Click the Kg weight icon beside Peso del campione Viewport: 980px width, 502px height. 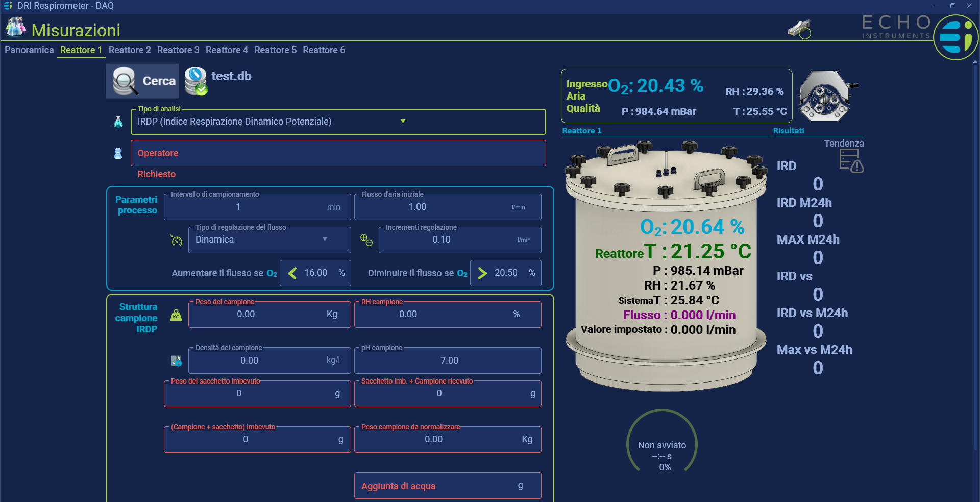[x=176, y=315]
